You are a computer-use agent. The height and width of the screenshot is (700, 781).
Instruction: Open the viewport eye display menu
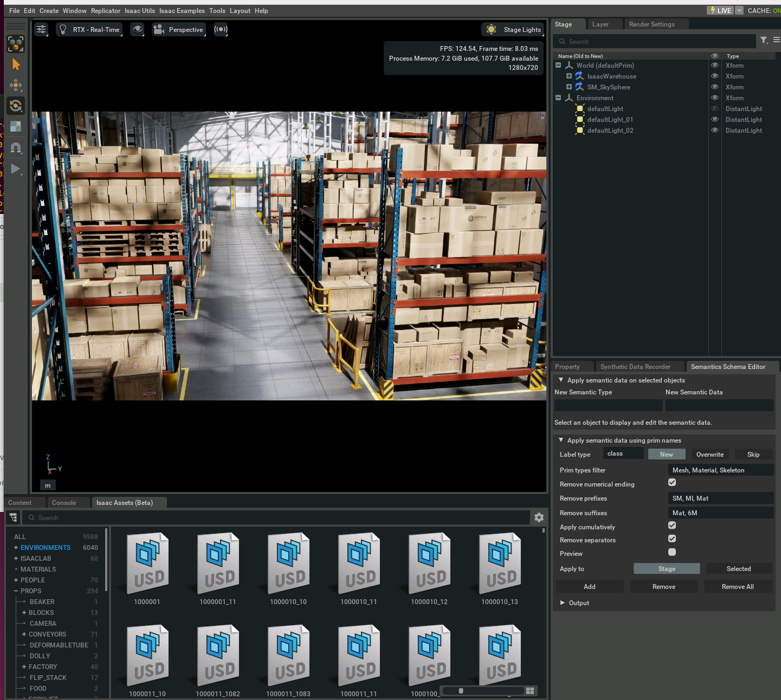[x=138, y=30]
